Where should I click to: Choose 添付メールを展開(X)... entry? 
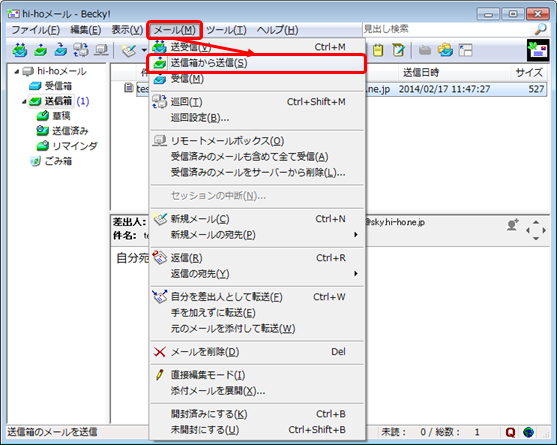click(x=258, y=391)
